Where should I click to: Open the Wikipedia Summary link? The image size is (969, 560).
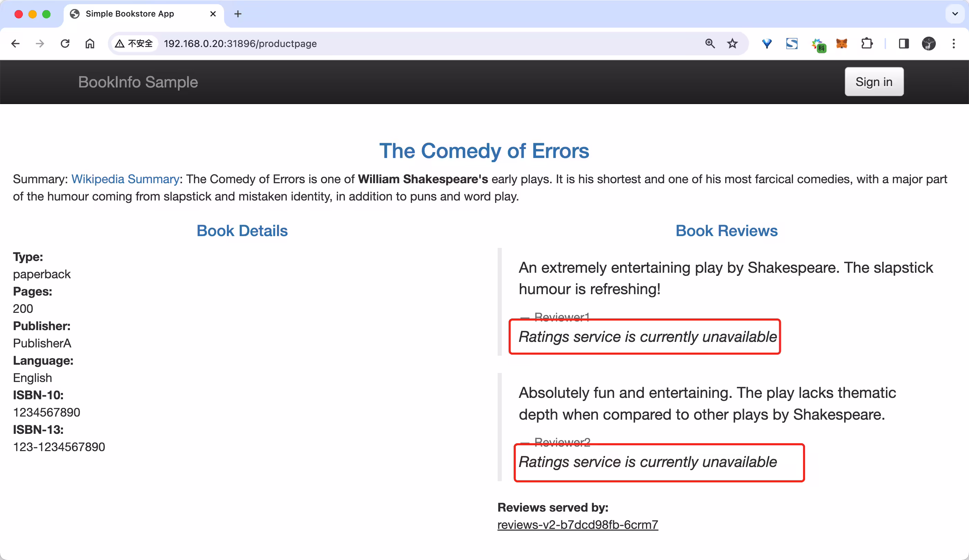point(125,179)
